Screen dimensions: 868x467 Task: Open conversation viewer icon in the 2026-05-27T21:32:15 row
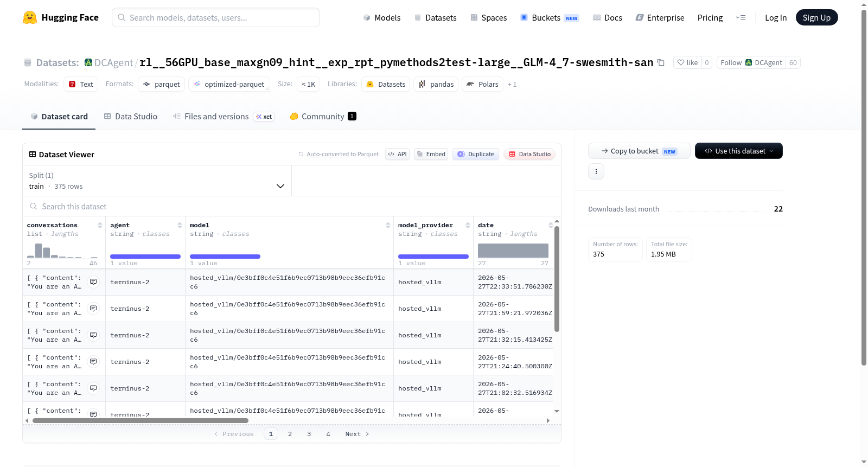(x=93, y=335)
